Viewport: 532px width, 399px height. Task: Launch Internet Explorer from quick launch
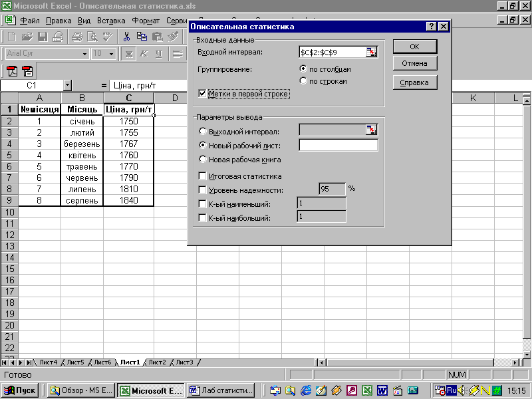(x=306, y=391)
